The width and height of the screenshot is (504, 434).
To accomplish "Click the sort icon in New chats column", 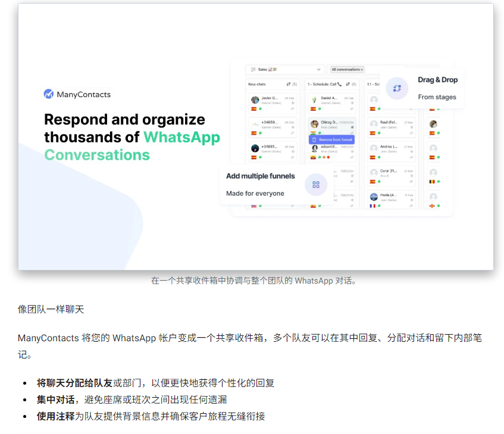I will point(289,84).
